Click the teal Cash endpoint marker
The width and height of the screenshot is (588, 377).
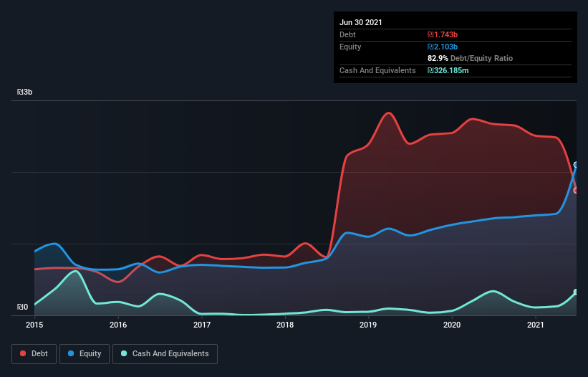pyautogui.click(x=577, y=292)
